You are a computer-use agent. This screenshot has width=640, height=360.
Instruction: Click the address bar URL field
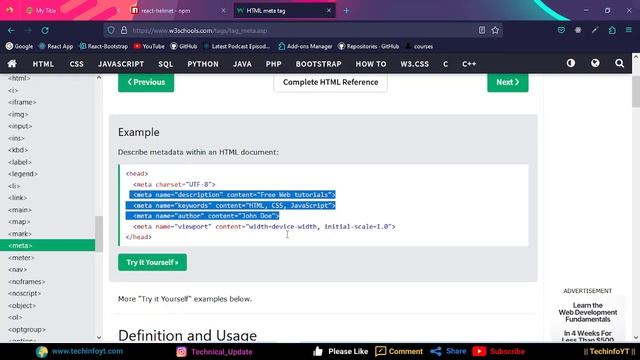tap(302, 31)
